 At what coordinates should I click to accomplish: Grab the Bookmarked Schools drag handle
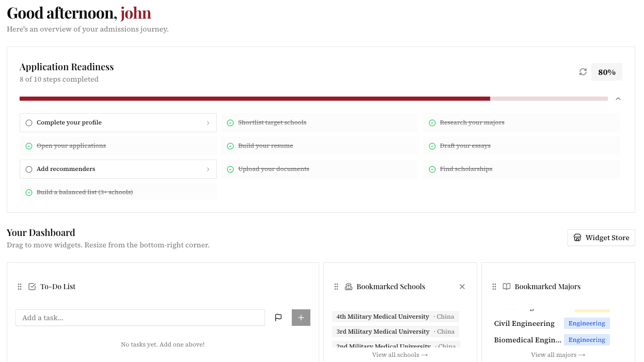point(336,287)
